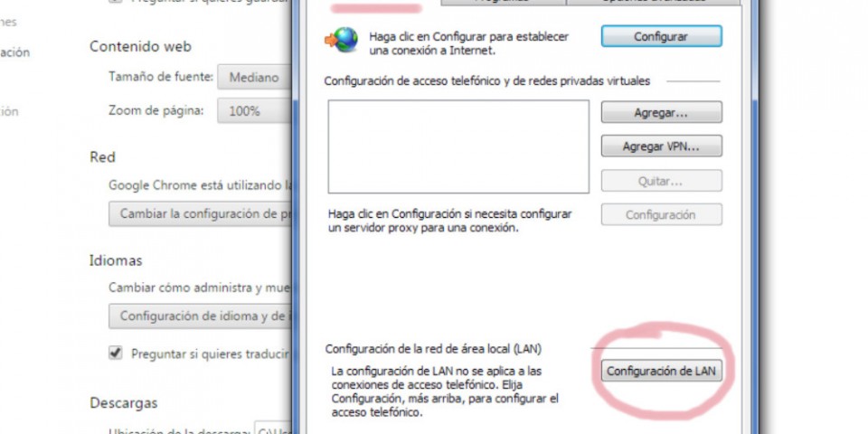
Task: Click the sidebar link ending in 'nes'
Action: (x=8, y=22)
